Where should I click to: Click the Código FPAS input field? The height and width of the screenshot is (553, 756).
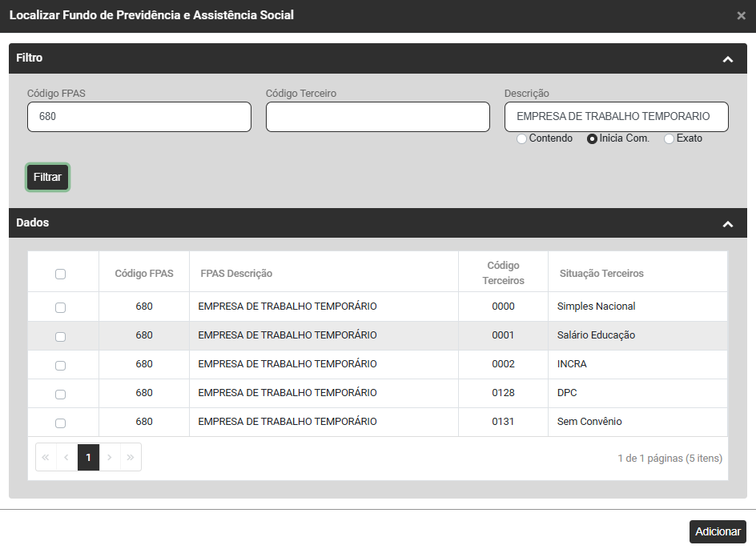click(x=139, y=117)
